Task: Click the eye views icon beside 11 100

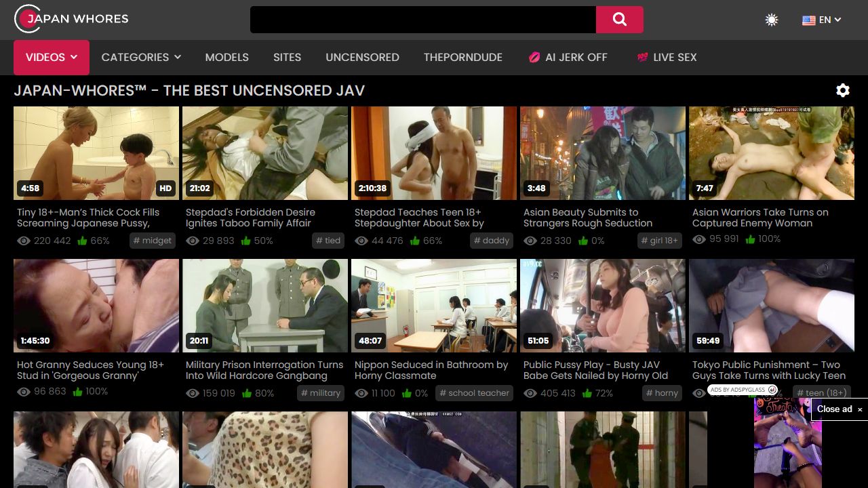Action: pos(361,393)
